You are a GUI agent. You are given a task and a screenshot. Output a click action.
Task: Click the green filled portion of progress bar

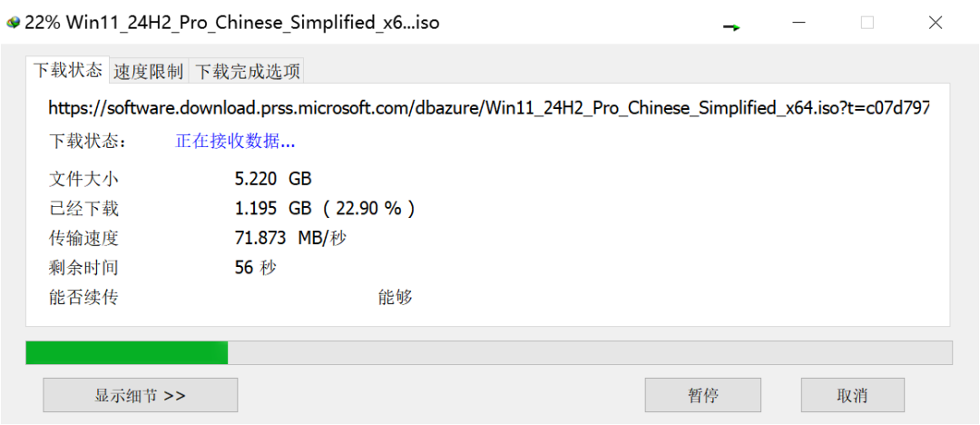tap(127, 352)
